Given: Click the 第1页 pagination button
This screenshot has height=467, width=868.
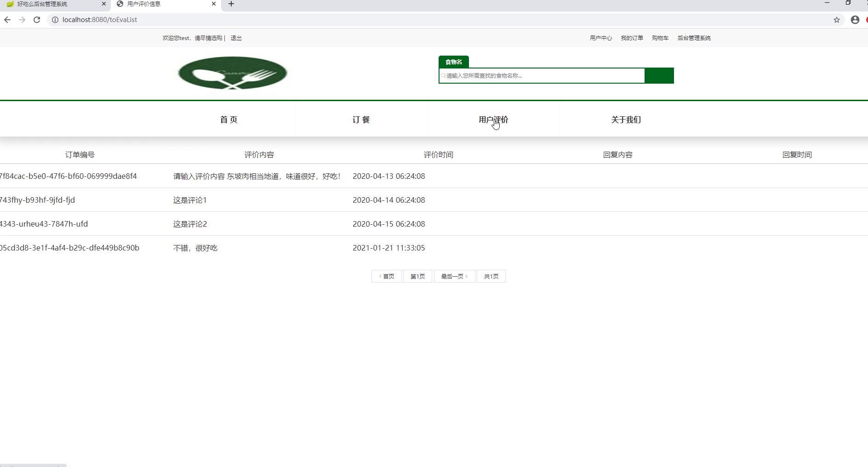Looking at the screenshot, I should pyautogui.click(x=417, y=276).
